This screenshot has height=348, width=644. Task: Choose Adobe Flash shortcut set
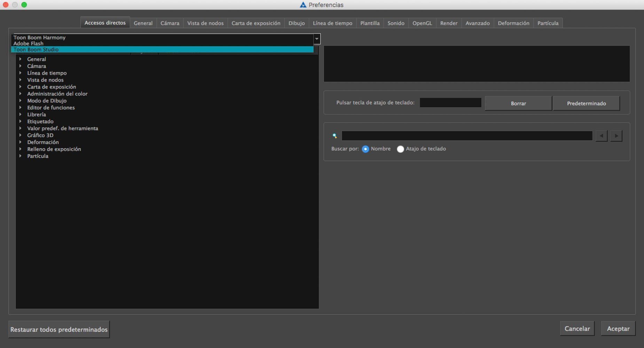[x=162, y=43]
